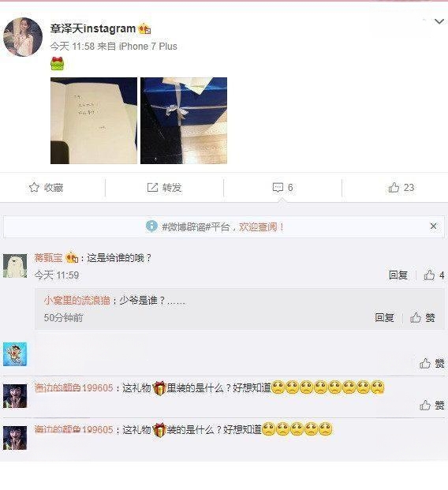Open the 欢迎查阅 link in notice banner
Image resolution: width=448 pixels, height=490 pixels.
pos(262,226)
